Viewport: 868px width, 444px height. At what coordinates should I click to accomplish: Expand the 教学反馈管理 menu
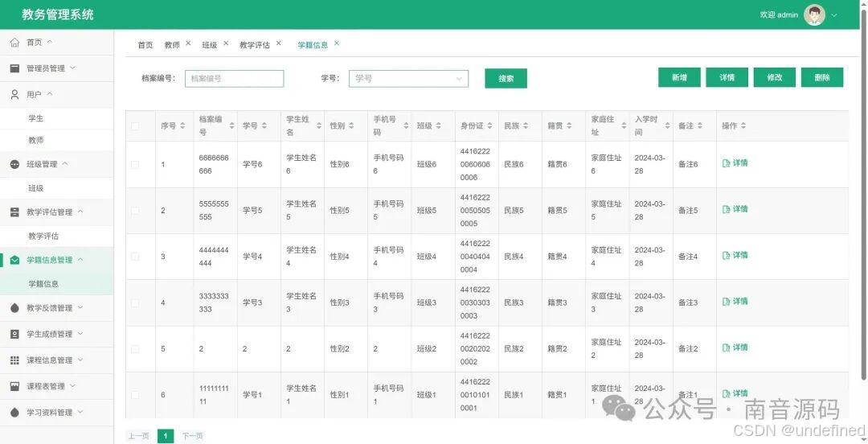point(80,307)
